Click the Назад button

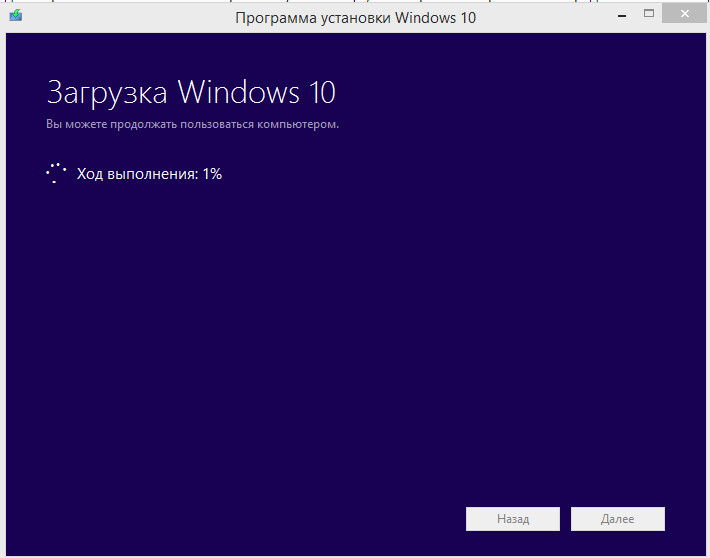(x=513, y=519)
